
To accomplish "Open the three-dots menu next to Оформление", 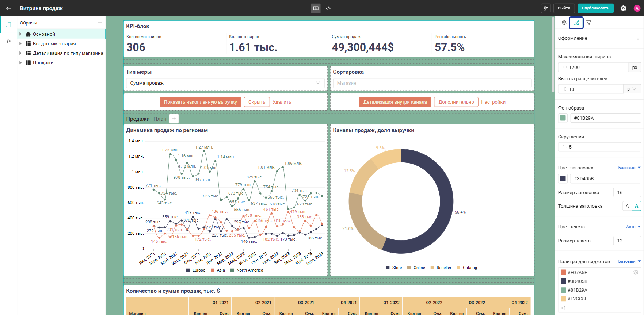I will click(x=638, y=38).
